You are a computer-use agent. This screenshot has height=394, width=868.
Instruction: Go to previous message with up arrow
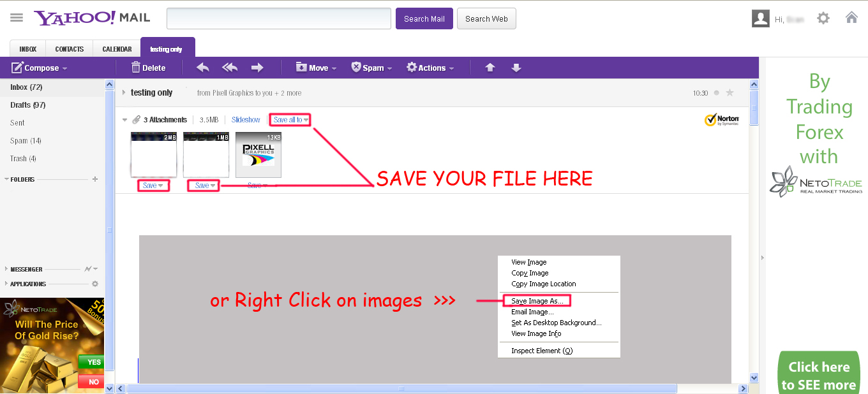(x=490, y=68)
